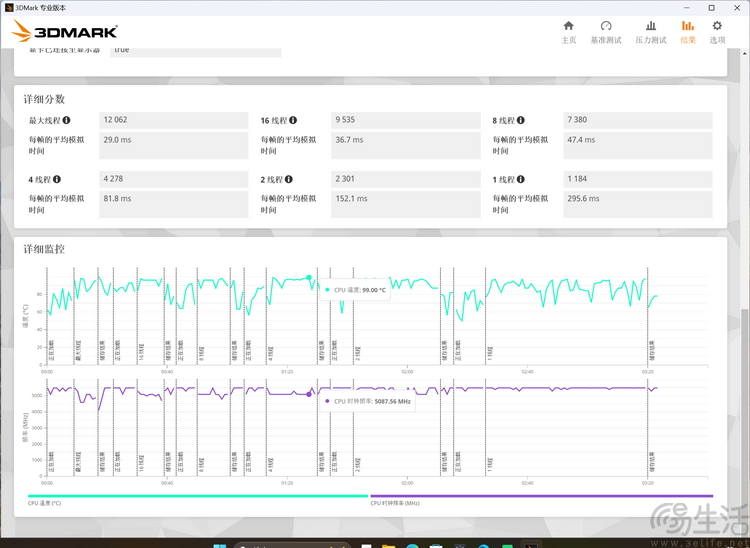
Task: Click the highlighted point on temperature curve
Action: pyautogui.click(x=309, y=277)
